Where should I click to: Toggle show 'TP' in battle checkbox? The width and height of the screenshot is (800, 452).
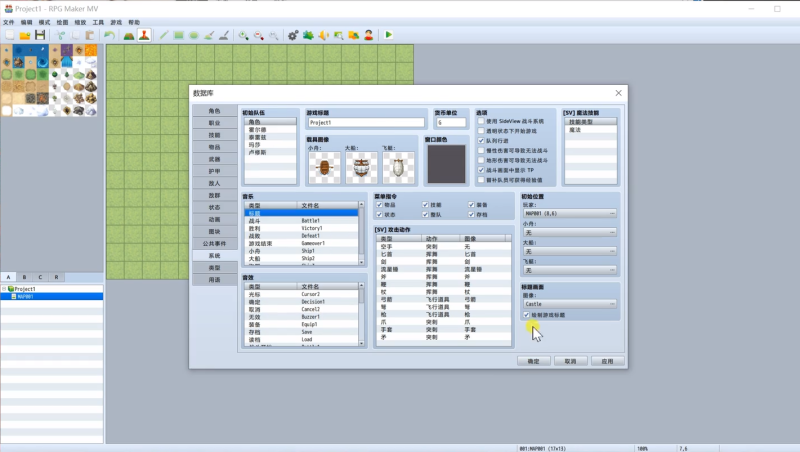coord(481,170)
